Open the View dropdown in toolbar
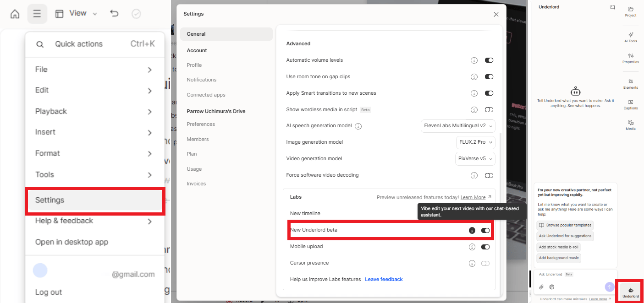The height and width of the screenshot is (303, 644). [77, 14]
